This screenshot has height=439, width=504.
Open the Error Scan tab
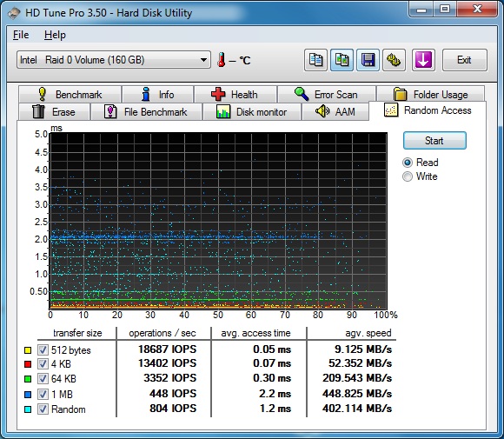tap(327, 94)
